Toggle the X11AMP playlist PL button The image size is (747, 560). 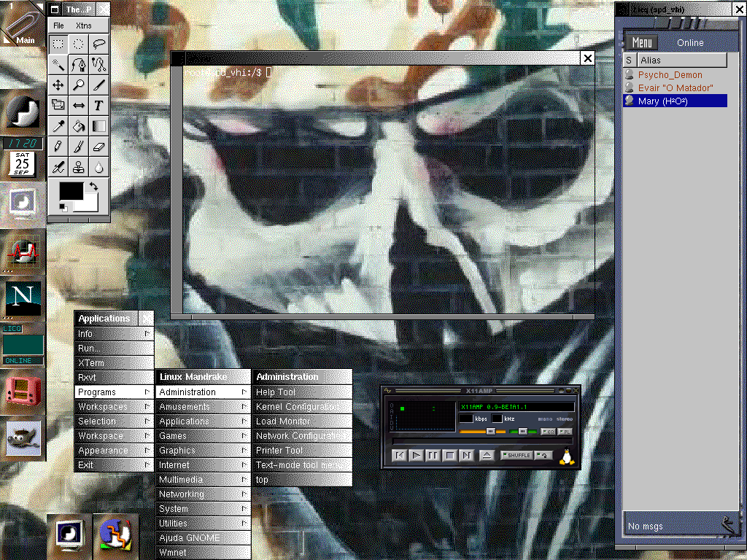pos(565,432)
